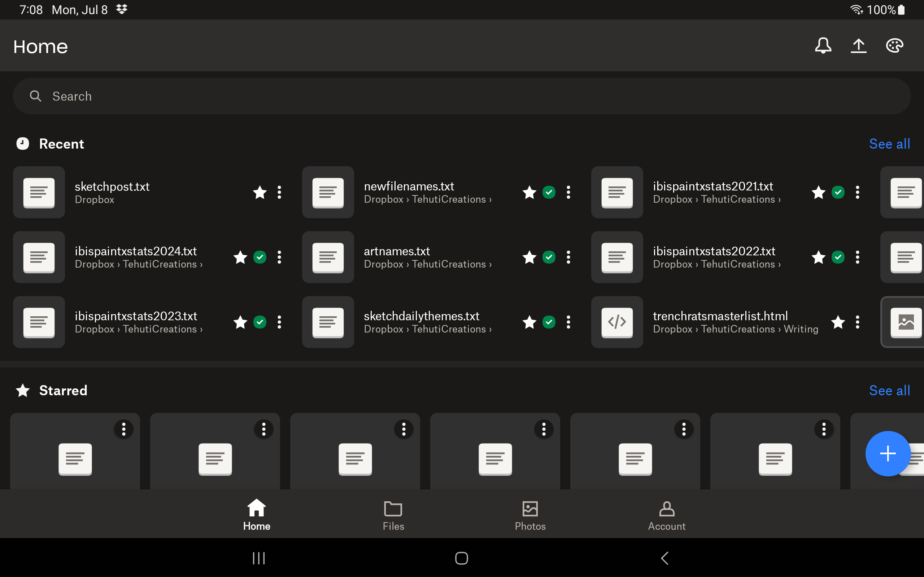
Task: Unstar newfilenames.txt
Action: point(529,192)
